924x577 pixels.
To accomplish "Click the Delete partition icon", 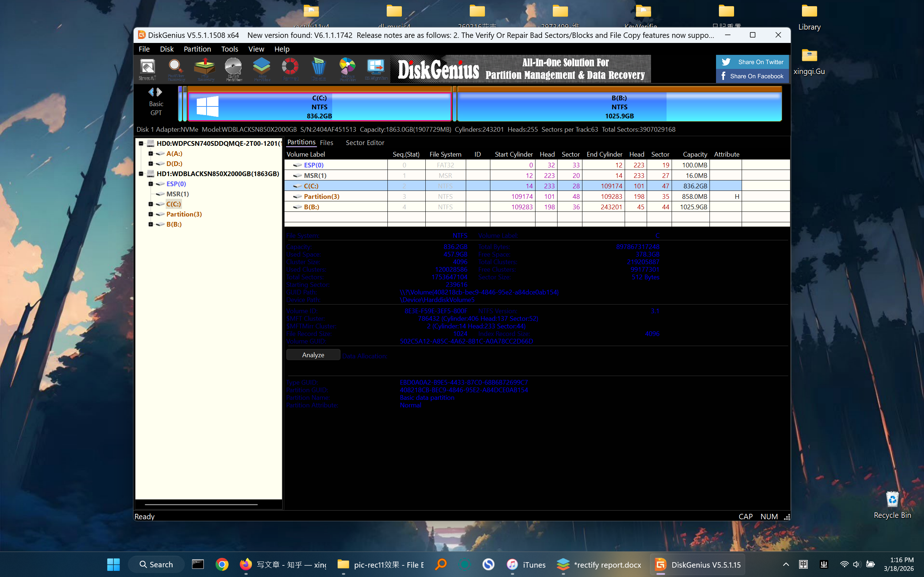I will (x=319, y=69).
